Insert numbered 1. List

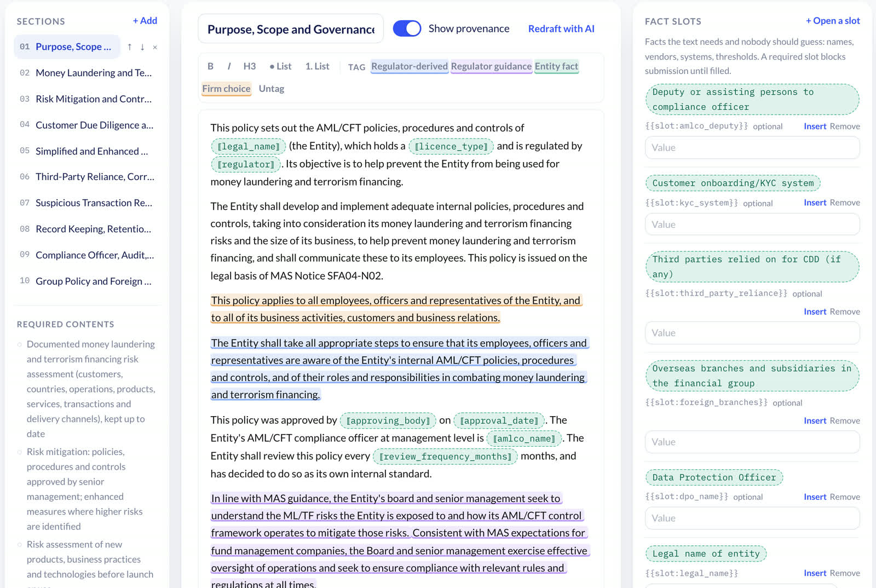pyautogui.click(x=318, y=66)
